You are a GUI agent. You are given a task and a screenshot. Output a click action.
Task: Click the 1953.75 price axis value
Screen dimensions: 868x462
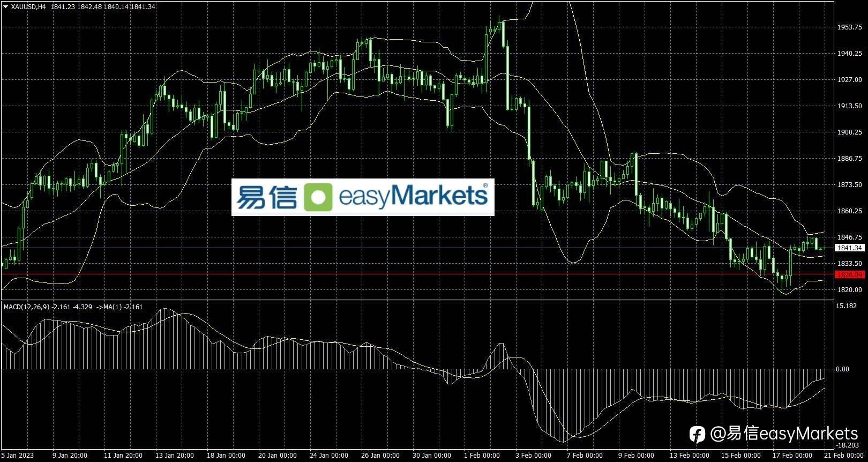(850, 27)
